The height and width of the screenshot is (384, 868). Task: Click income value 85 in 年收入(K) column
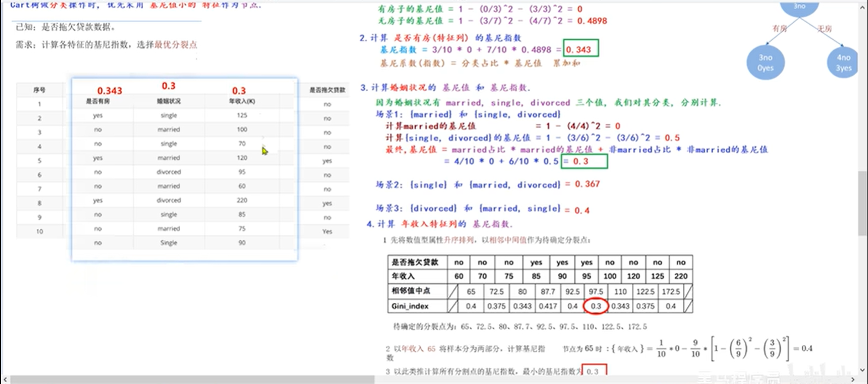[242, 214]
